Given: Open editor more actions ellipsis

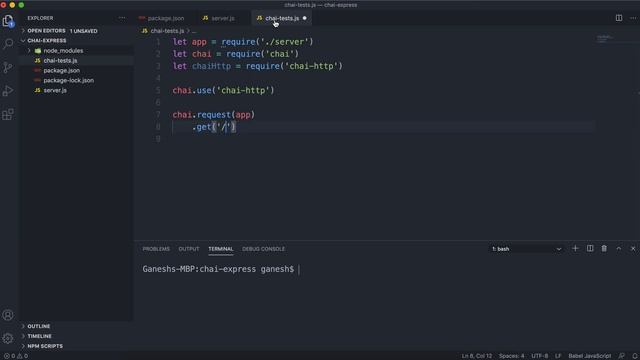Looking at the screenshot, I should (633, 18).
